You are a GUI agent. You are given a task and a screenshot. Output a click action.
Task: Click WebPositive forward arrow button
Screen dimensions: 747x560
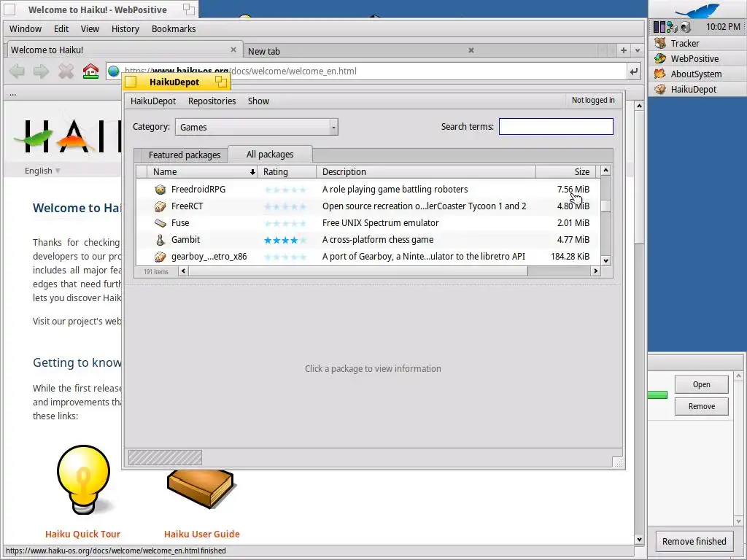coord(42,71)
